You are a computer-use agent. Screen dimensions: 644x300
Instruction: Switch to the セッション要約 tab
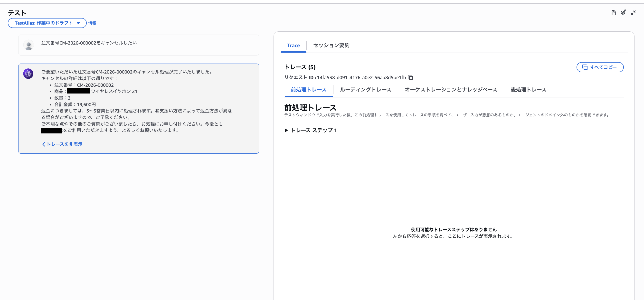(x=331, y=45)
